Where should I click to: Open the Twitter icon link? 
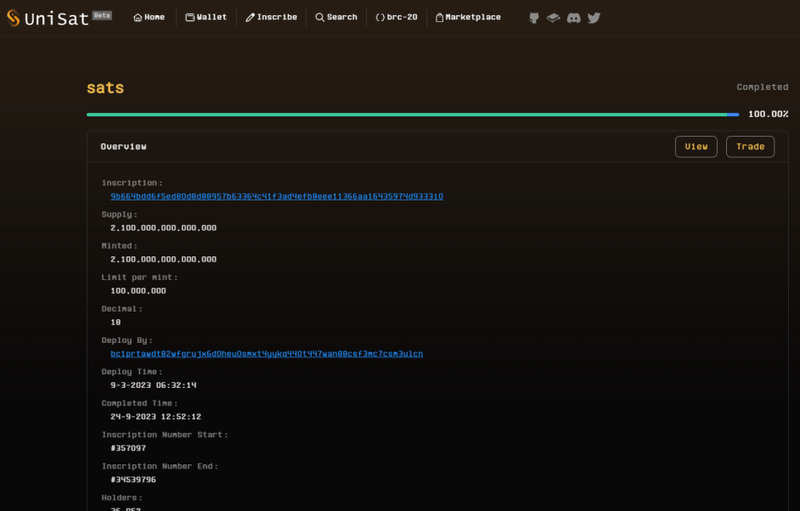594,18
